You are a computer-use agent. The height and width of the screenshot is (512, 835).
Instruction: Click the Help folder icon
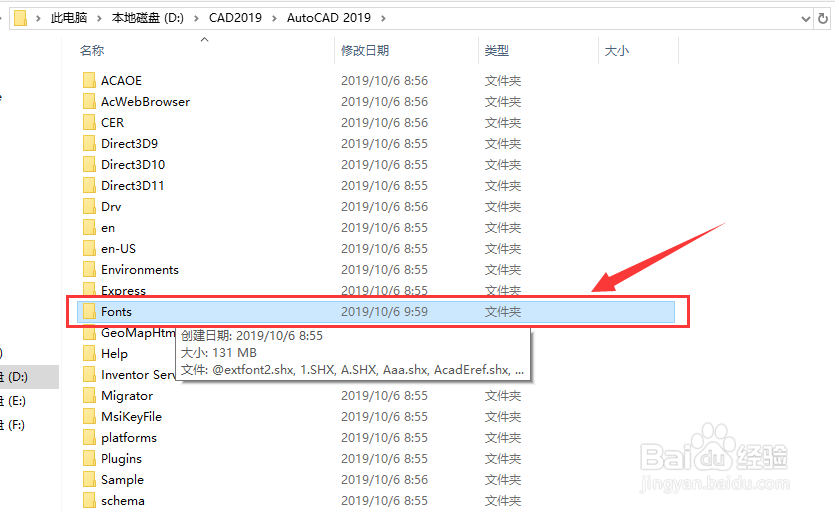89,353
